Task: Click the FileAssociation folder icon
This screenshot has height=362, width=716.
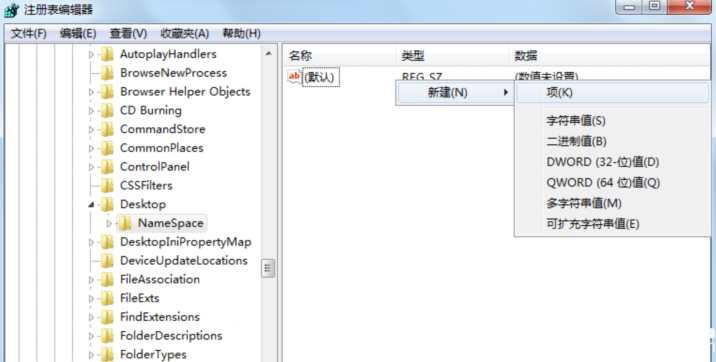Action: tap(107, 279)
